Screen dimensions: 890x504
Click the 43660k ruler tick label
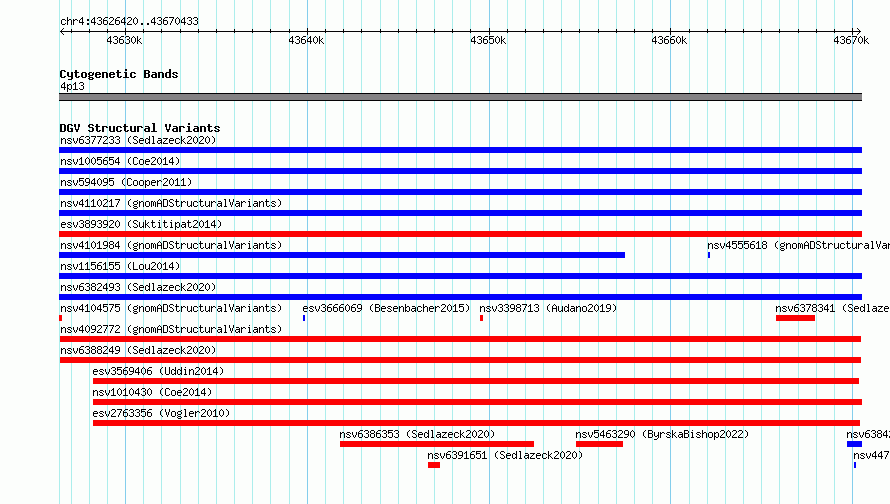[x=669, y=40]
